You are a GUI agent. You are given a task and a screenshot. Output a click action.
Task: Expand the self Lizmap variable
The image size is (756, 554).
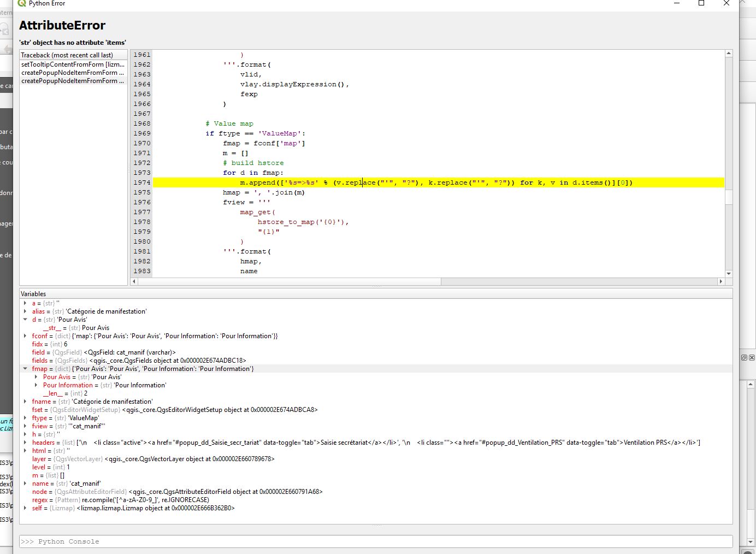click(x=25, y=508)
